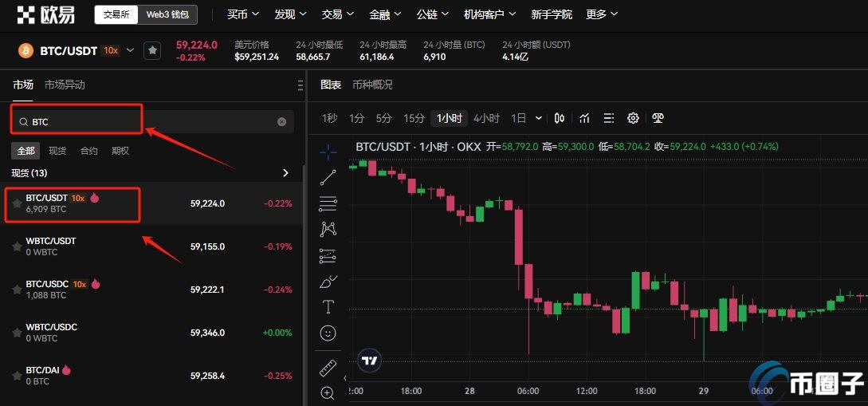Set the chart interval to 5分
This screenshot has height=406, width=868.
(x=383, y=118)
